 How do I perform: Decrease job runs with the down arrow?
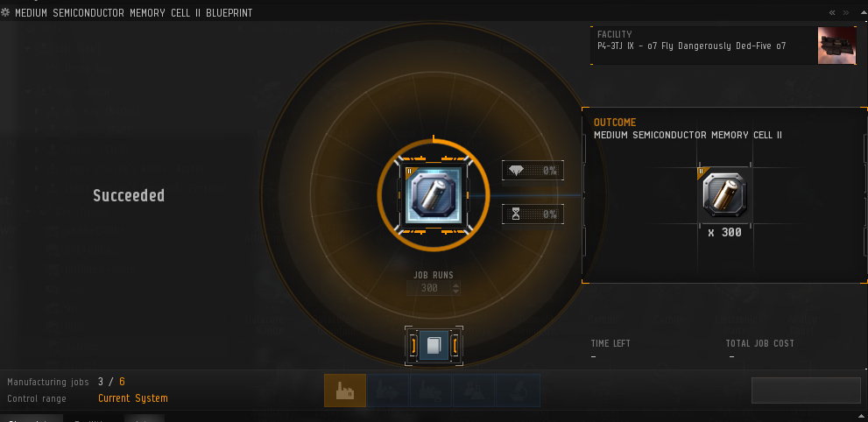[x=455, y=291]
